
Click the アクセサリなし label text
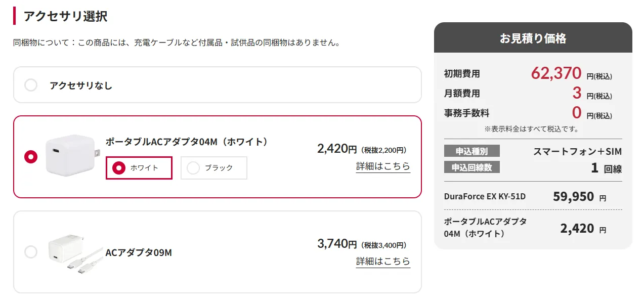tap(81, 85)
